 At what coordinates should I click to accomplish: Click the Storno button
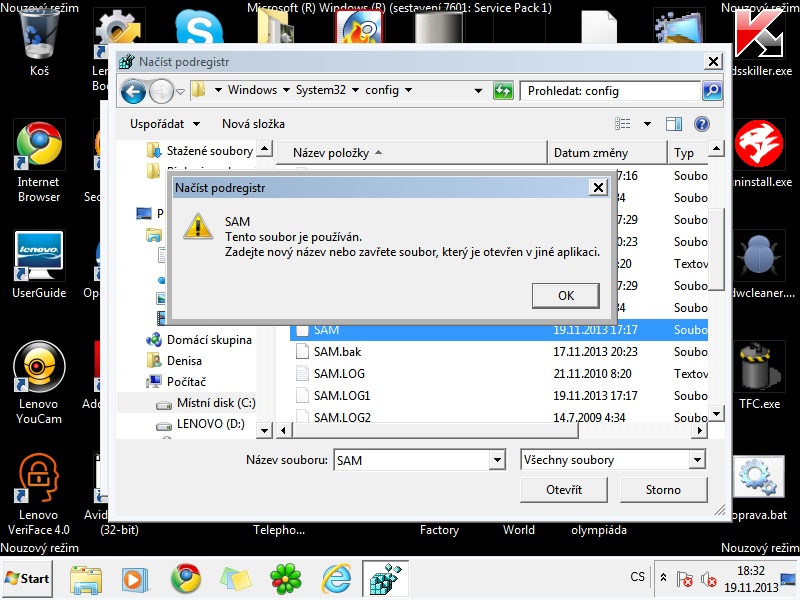663,490
